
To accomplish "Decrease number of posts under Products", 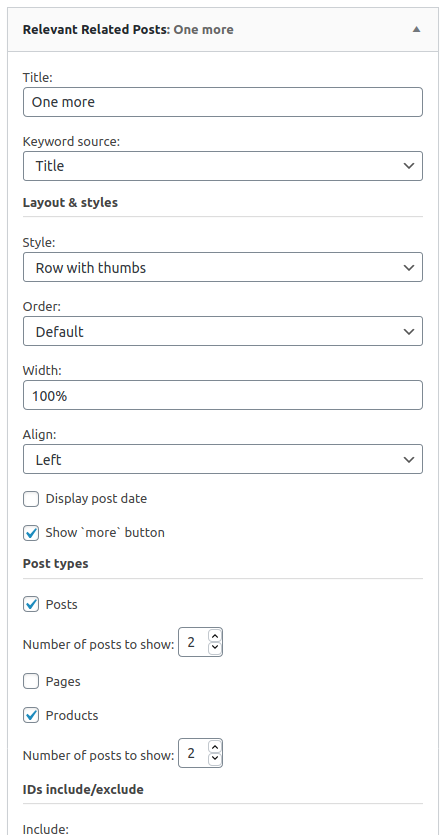I will coord(215,759).
